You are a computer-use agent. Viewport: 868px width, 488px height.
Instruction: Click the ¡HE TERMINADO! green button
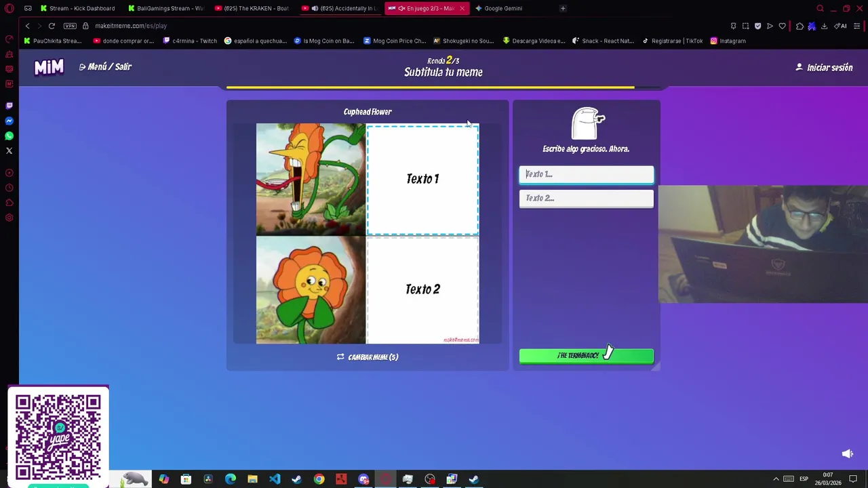587,355
